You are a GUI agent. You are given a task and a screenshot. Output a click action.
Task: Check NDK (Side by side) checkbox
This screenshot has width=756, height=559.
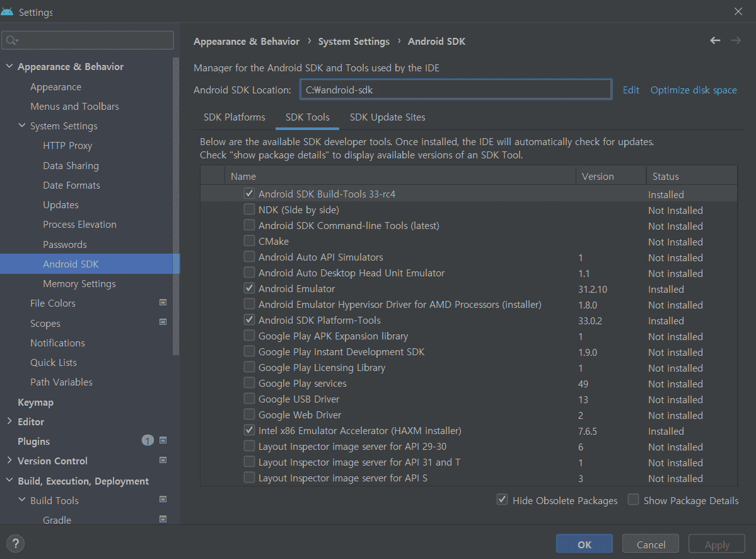pyautogui.click(x=249, y=209)
